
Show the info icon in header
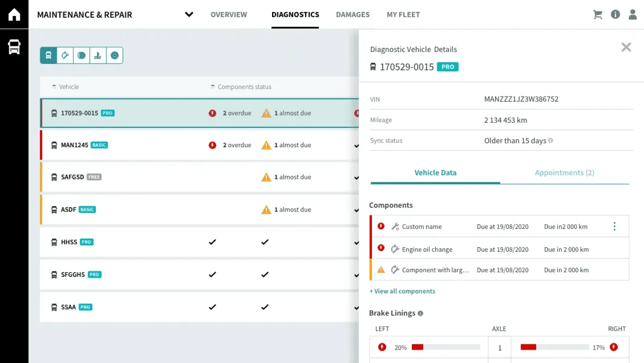coord(615,14)
